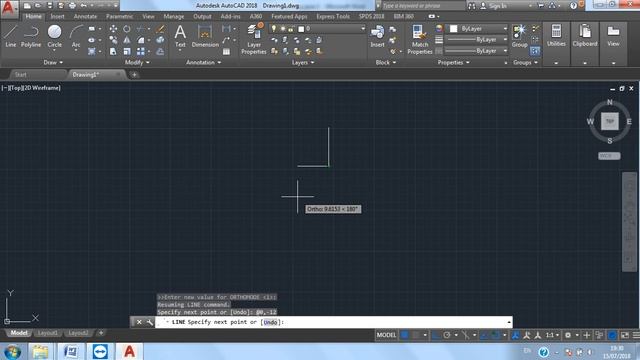Click the WCS label below ViewCube

609,156
